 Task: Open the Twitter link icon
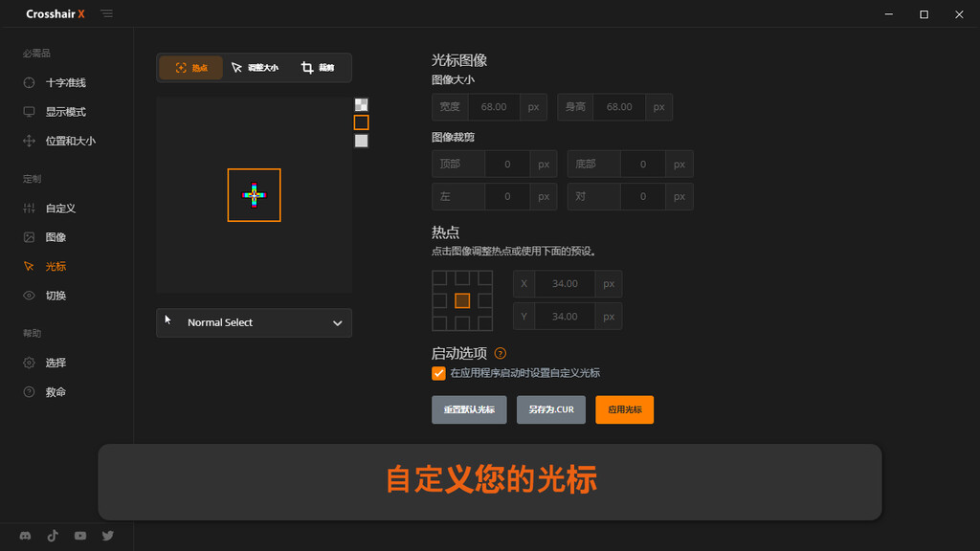[x=108, y=536]
